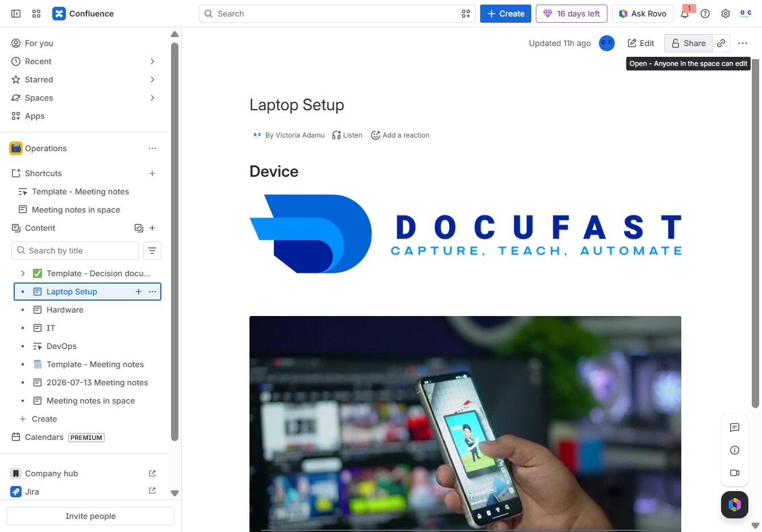The image size is (762, 532).
Task: Click the bulk select icon beside Content
Action: click(x=139, y=228)
